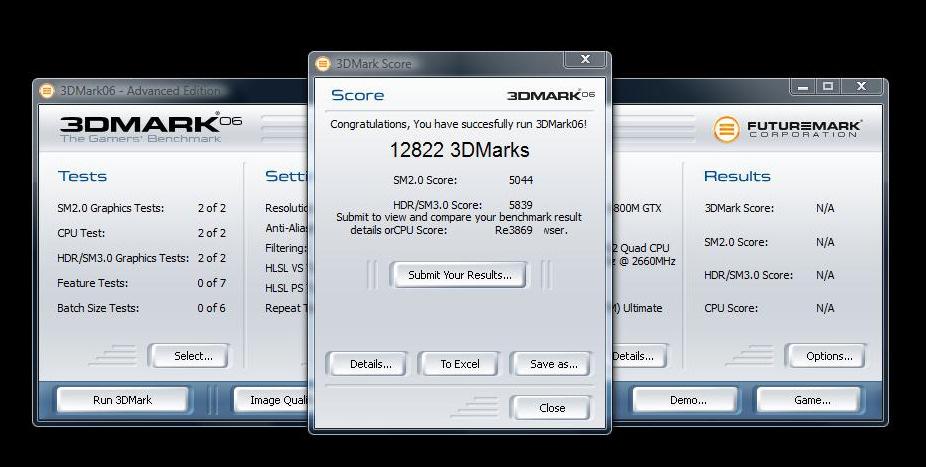Click the Ultimate OS text
Viewport: 926px width, 467px height.
637,308
